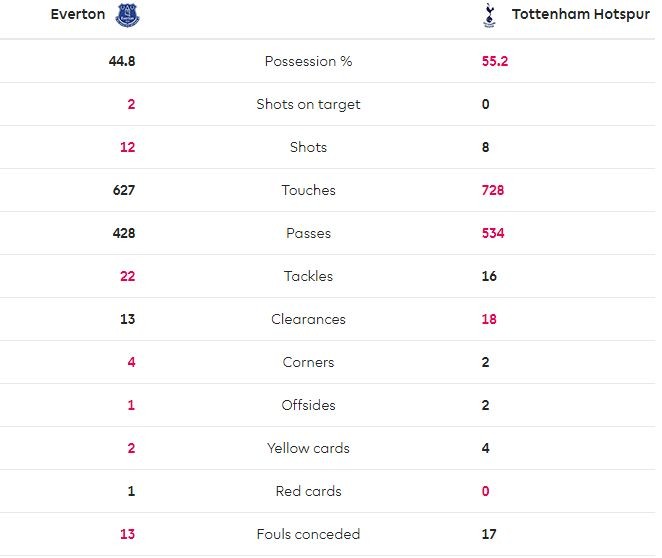The width and height of the screenshot is (662, 558).
Task: Click the Red cards stat label
Action: 308,491
